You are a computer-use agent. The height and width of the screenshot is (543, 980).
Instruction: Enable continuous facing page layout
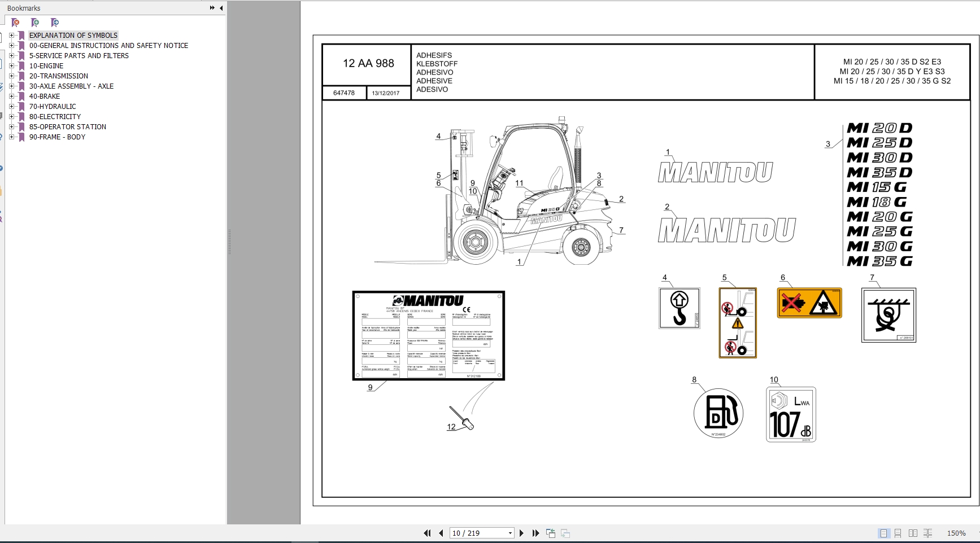click(x=927, y=533)
